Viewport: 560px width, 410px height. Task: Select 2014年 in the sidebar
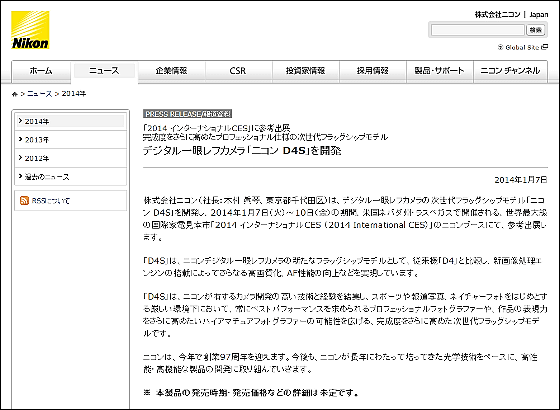pos(71,121)
